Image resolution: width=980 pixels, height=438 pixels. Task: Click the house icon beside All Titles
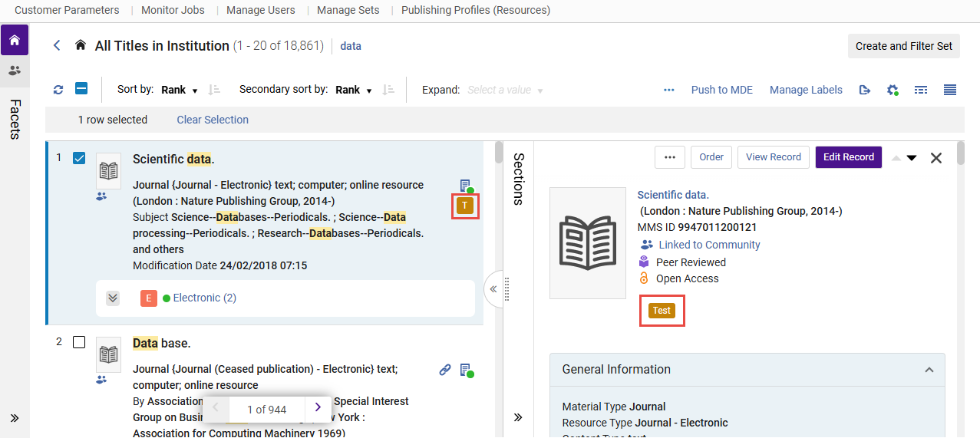coord(80,46)
